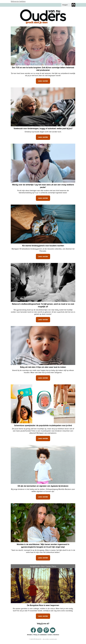Click the Inloggen link in header

65,5
